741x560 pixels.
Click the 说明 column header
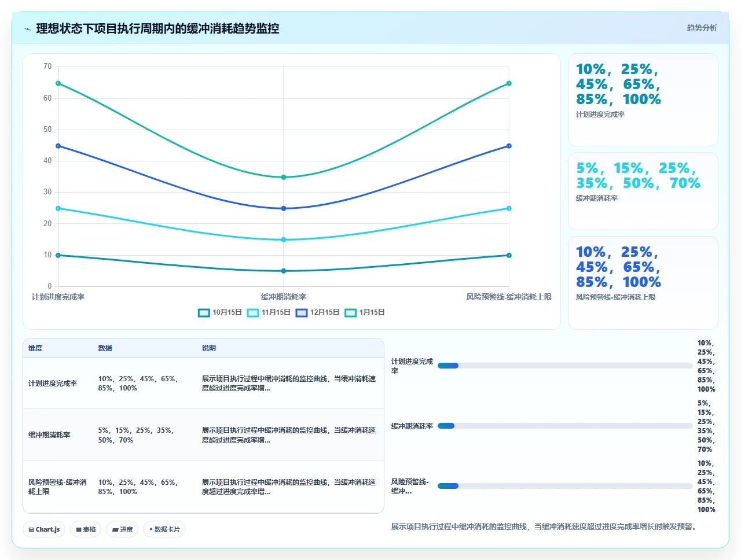209,348
